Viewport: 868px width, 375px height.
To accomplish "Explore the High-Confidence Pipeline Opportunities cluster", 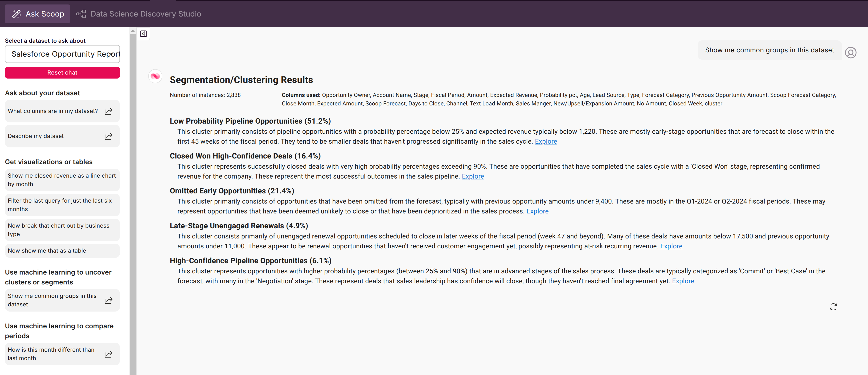I will pyautogui.click(x=683, y=281).
